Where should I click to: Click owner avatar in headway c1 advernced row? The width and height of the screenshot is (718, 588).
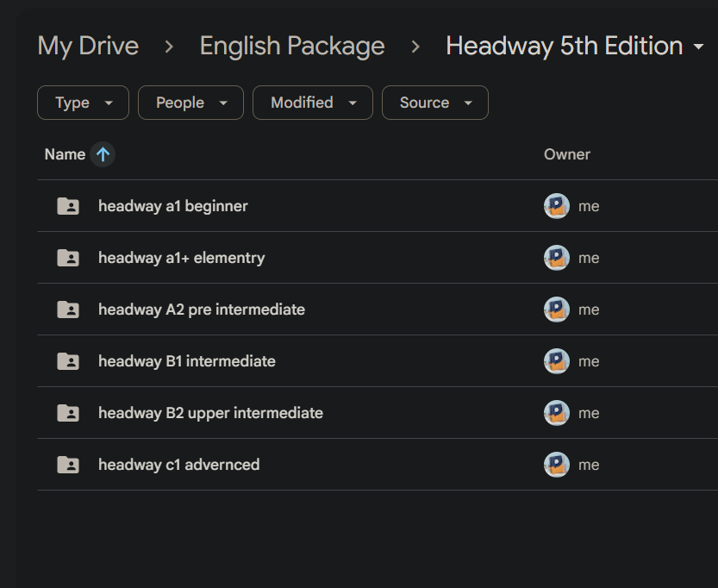point(556,465)
